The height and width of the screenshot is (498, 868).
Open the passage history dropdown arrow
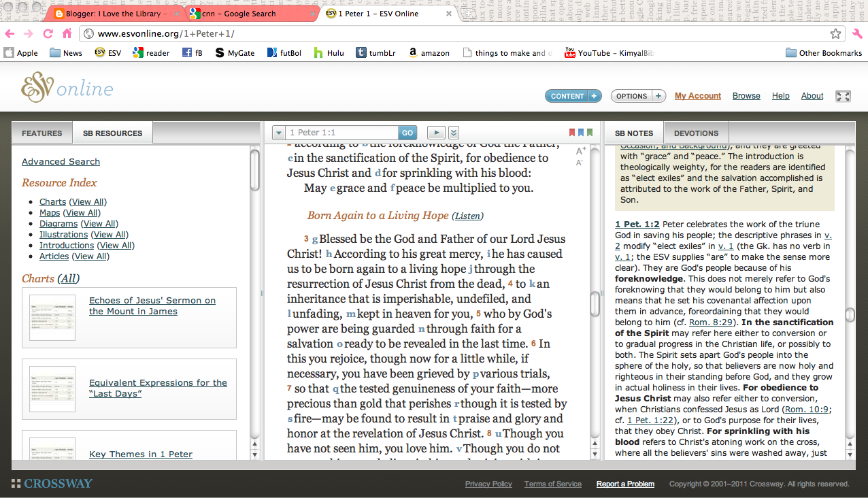(x=279, y=133)
